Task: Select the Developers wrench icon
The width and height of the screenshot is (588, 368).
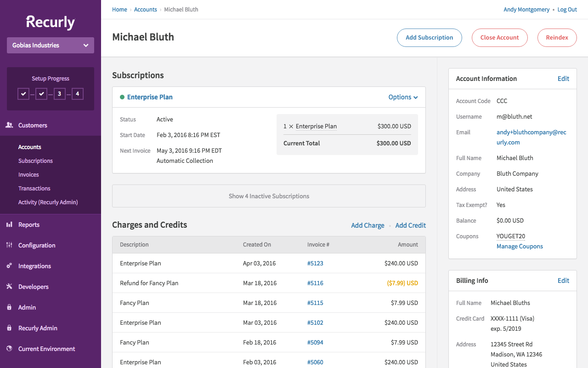Action: [x=9, y=287]
